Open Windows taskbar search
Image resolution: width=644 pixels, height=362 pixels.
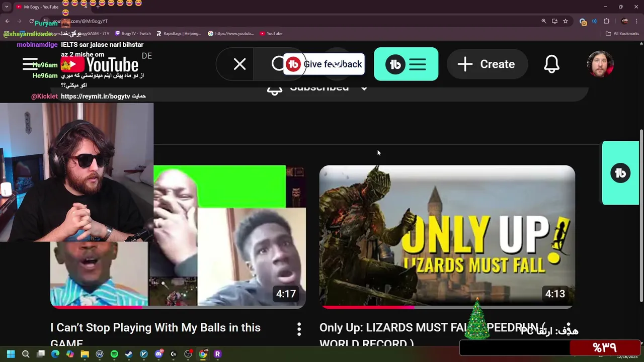[x=26, y=354]
